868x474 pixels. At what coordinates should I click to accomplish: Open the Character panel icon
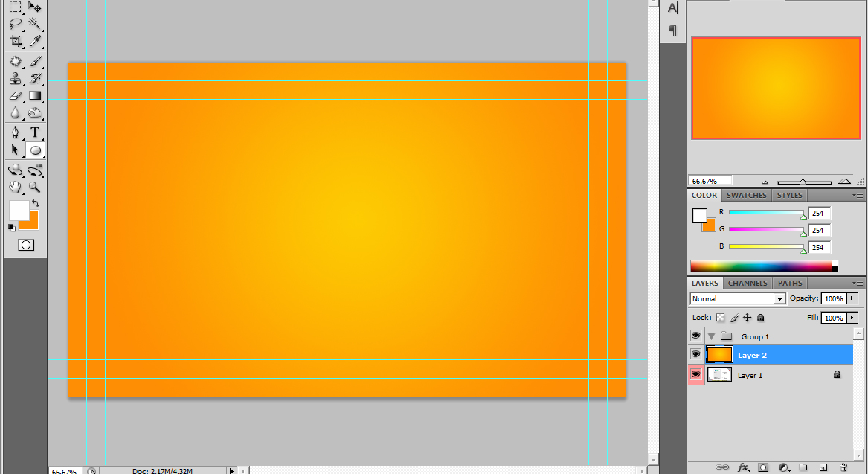pyautogui.click(x=672, y=7)
